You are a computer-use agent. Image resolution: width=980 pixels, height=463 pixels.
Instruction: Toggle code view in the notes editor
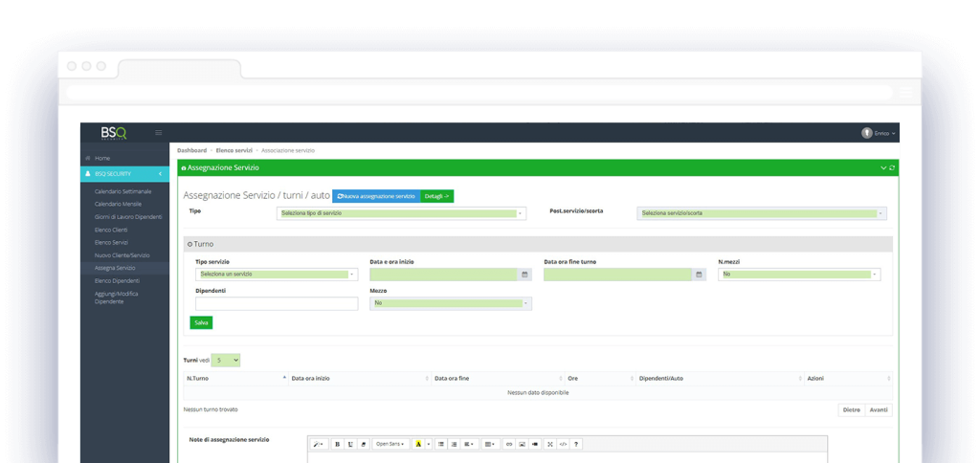pos(563,444)
